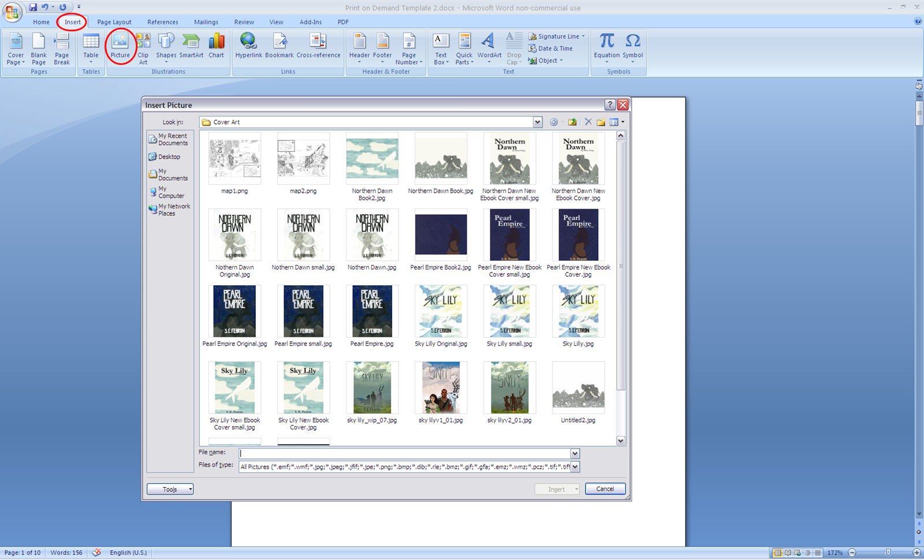Select the Sky Lily Original.jpg thumbnail
This screenshot has height=560, width=924.
(441, 312)
